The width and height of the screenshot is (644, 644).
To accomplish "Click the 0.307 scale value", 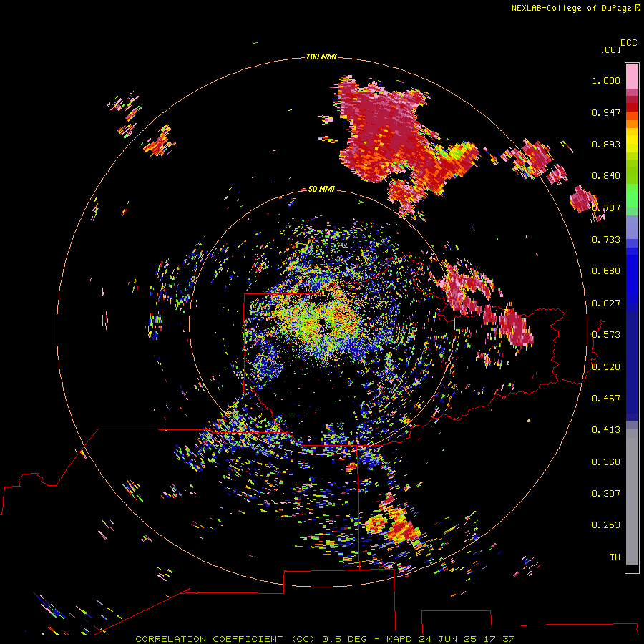I will [x=606, y=494].
